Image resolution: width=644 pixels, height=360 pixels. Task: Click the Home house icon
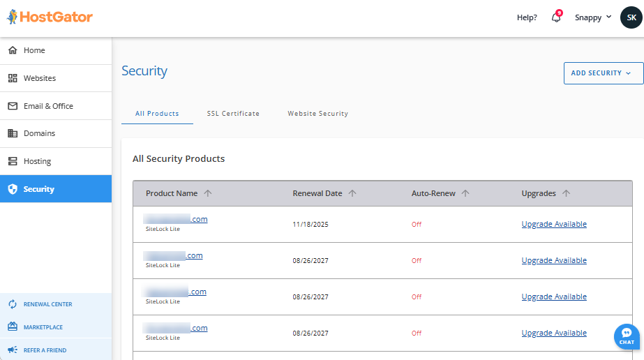(13, 50)
